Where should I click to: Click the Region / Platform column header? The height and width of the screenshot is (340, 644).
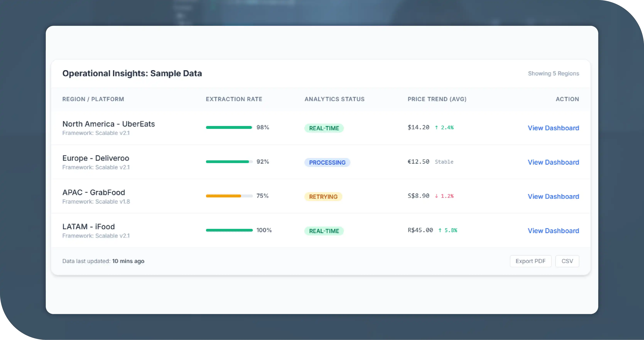[93, 99]
